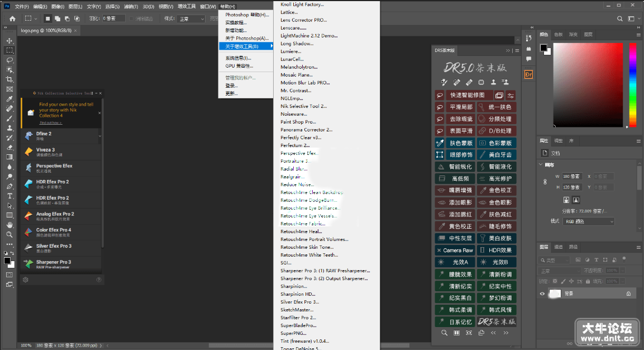
Task: Open the Dr plugin panel icon
Action: (x=528, y=74)
